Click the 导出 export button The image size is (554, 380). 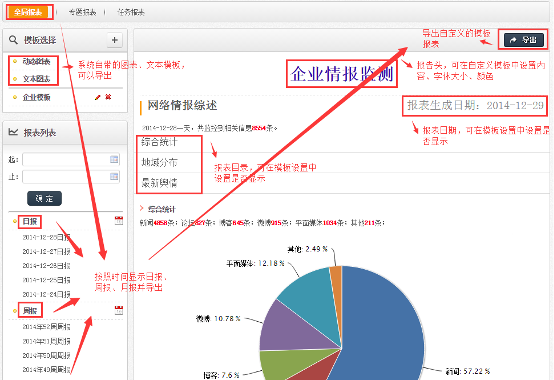[x=524, y=40]
